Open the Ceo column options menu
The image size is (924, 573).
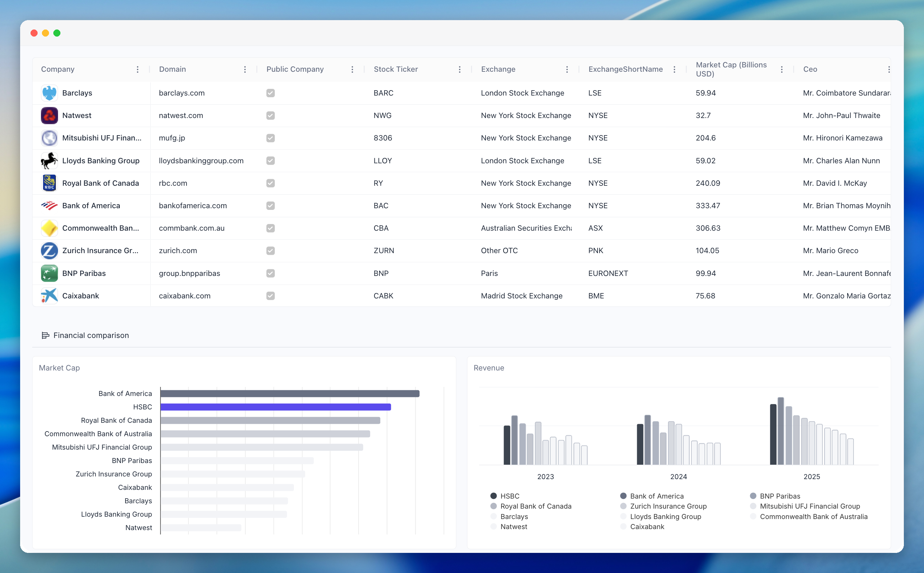pos(888,69)
